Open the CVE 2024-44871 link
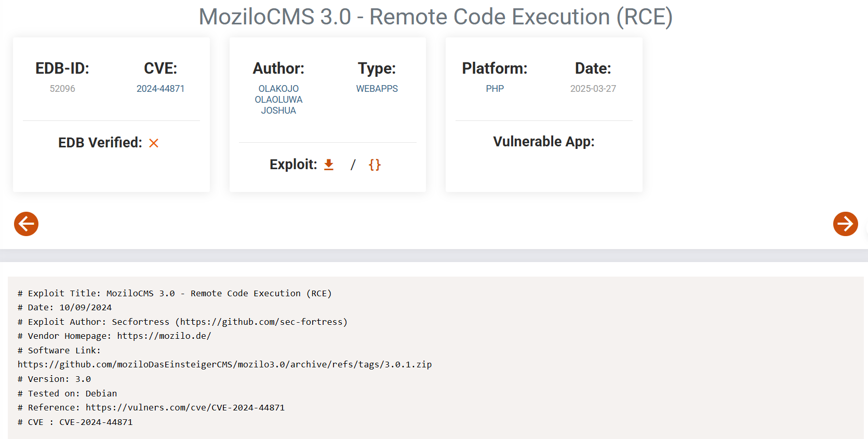Screen dimensions: 868x439 pyautogui.click(x=161, y=89)
